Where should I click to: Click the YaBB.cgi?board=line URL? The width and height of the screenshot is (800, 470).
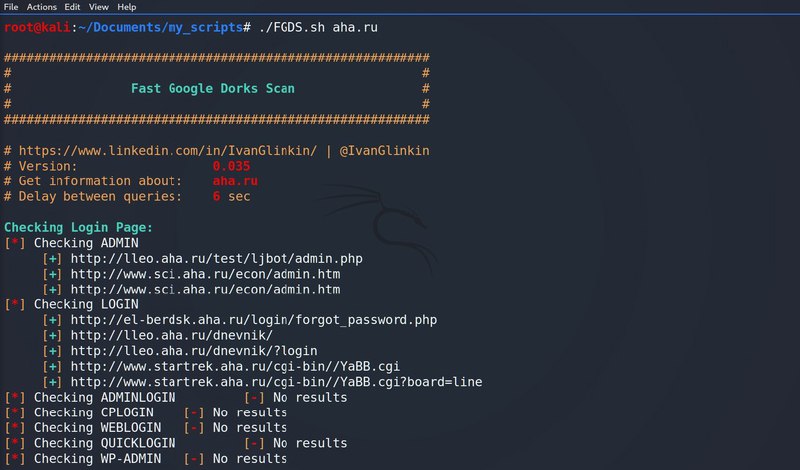pos(276,382)
